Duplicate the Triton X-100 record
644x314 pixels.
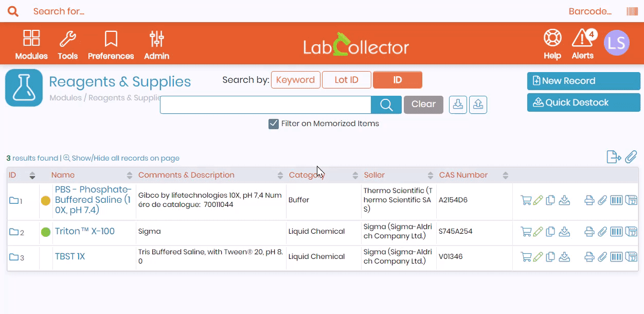550,232
